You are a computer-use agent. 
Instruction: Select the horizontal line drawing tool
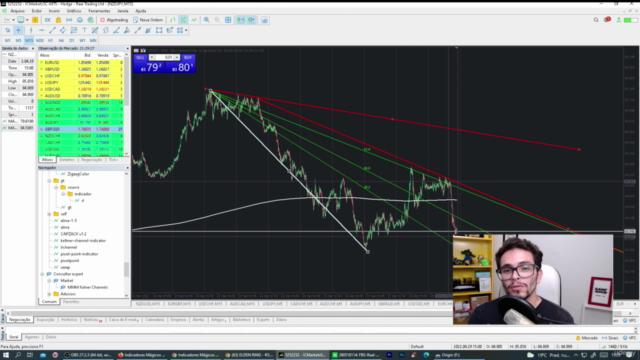[x=42, y=30]
